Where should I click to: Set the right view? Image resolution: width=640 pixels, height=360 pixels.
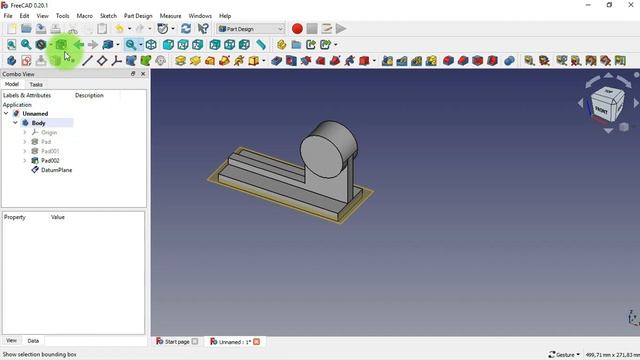(x=198, y=44)
